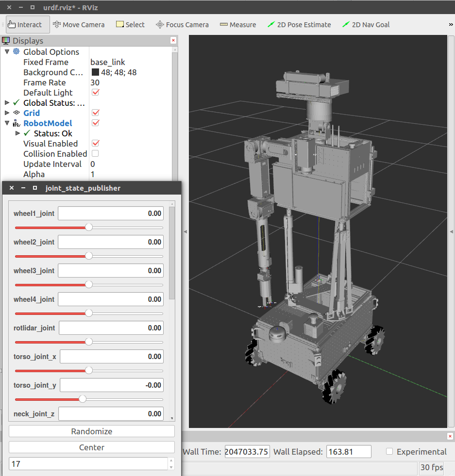Screen dimensions: 455x476
Task: Enable Collision Enabled for RobotModel
Action: click(x=95, y=153)
